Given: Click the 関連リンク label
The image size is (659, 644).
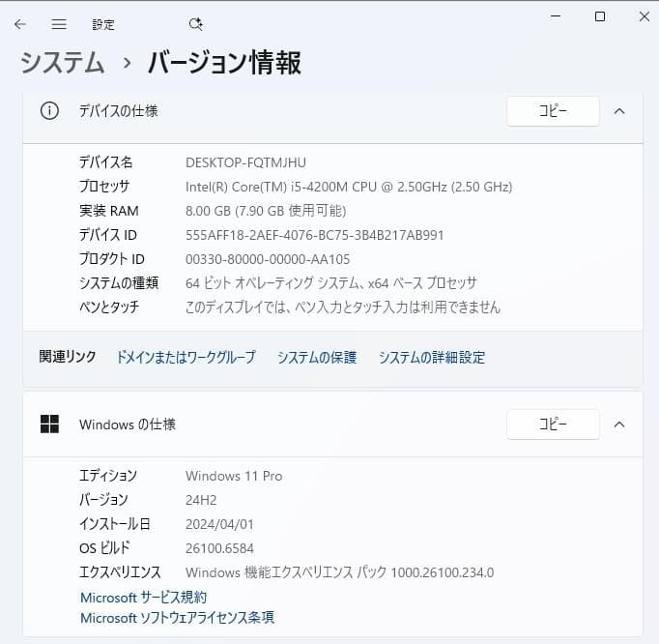Looking at the screenshot, I should 68,357.
